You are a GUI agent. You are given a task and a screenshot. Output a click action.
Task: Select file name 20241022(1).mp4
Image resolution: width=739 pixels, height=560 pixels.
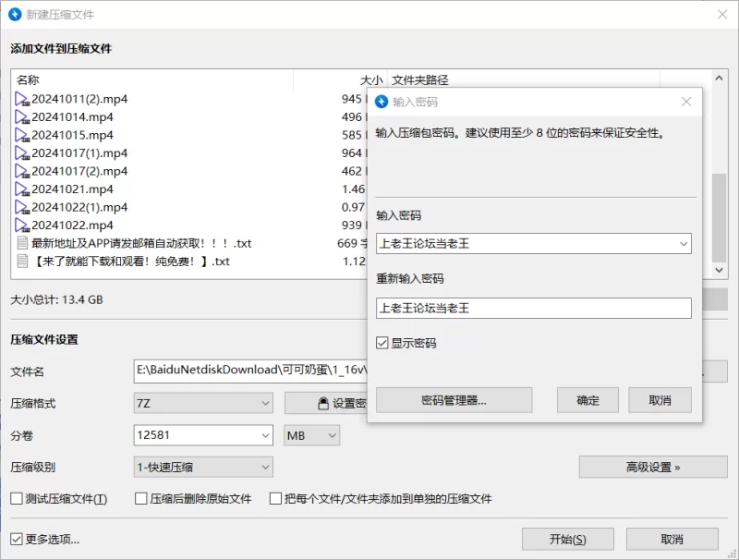point(79,207)
